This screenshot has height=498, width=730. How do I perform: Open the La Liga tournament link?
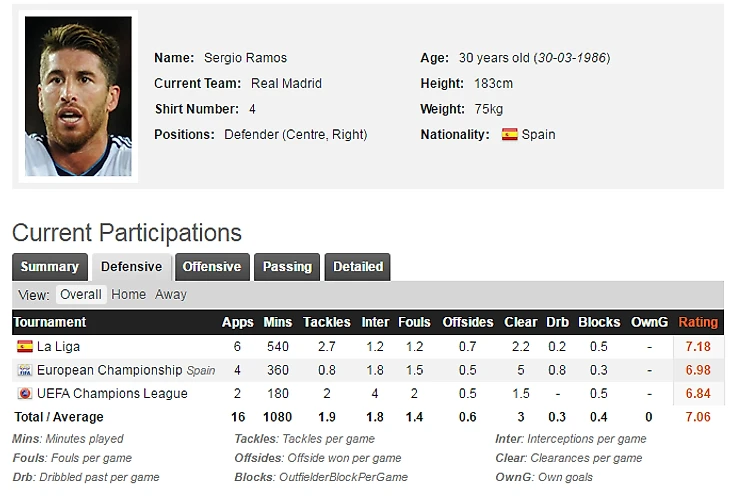59,347
